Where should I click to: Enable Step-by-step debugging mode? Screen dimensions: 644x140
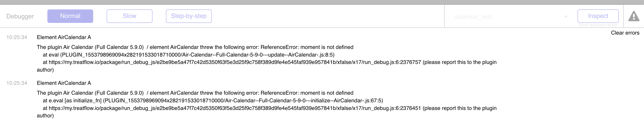click(189, 16)
